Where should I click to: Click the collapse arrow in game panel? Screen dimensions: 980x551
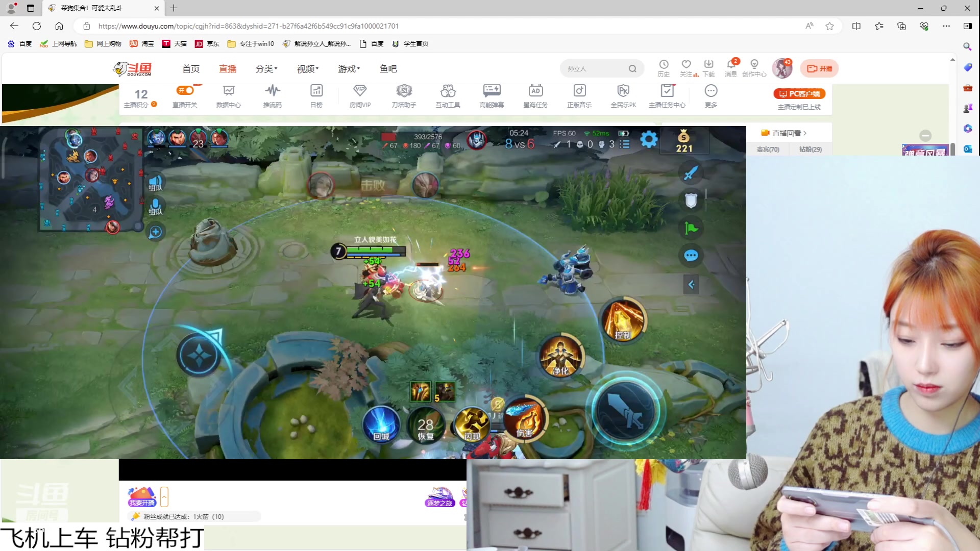(691, 285)
